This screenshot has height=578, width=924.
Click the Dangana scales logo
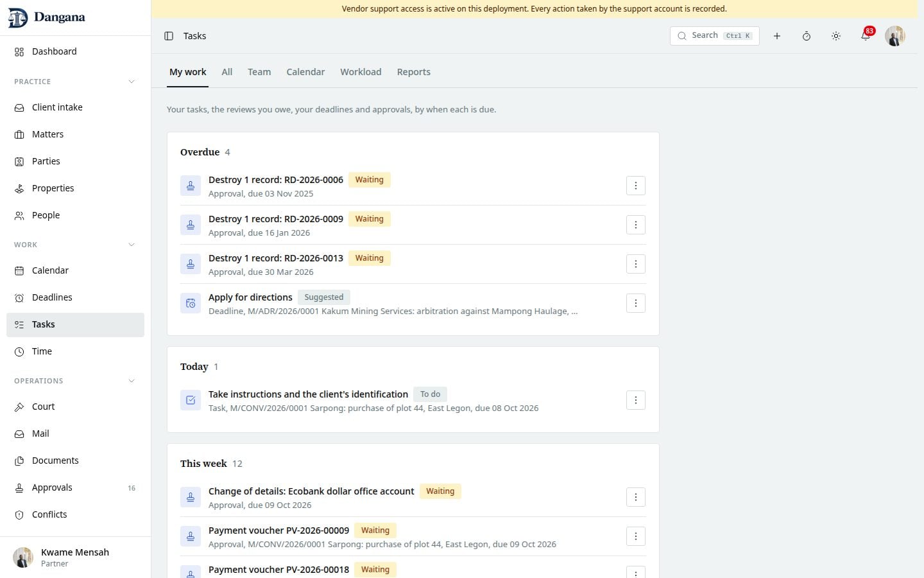[18, 18]
